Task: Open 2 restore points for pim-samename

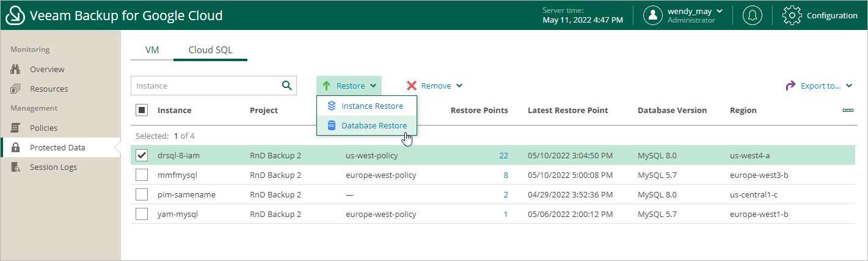Action: (x=506, y=194)
